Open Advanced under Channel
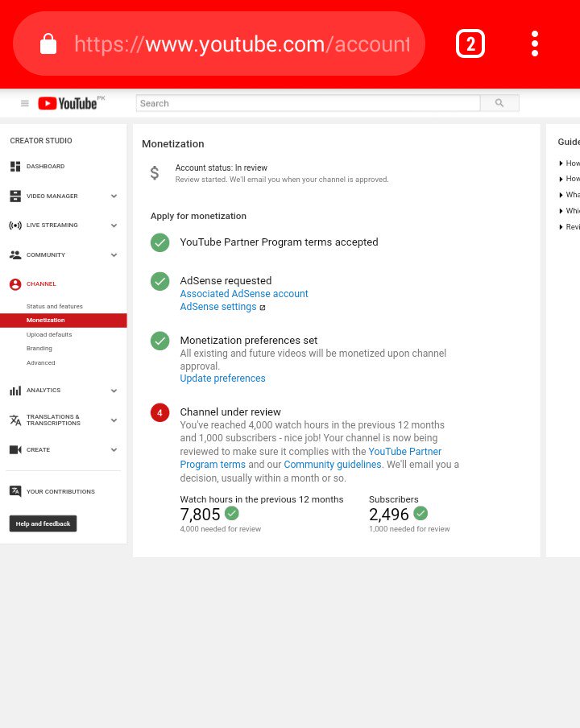This screenshot has height=728, width=580. click(41, 362)
